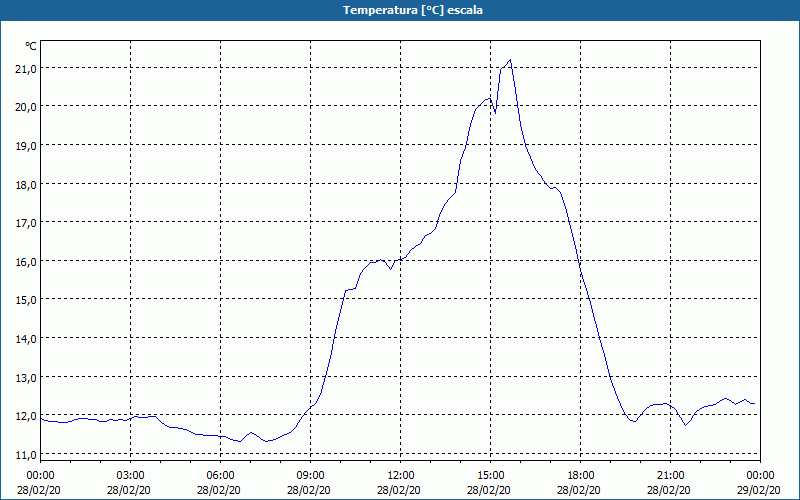Click the 09:00 time label
This screenshot has width=800, height=500.
(x=310, y=476)
